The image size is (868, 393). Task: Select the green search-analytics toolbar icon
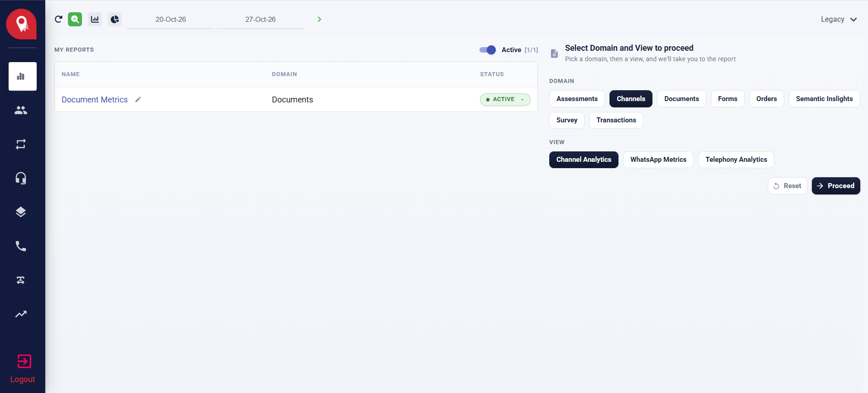[x=75, y=19]
